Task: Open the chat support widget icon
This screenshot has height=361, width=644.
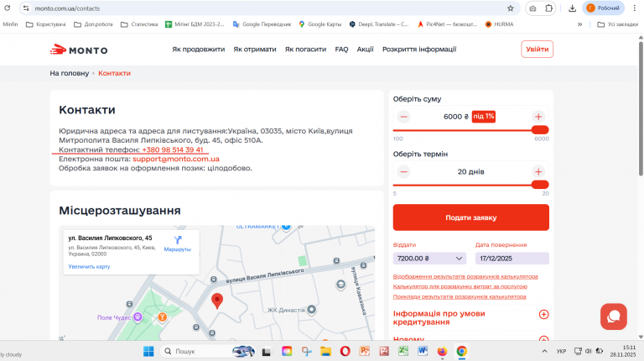Action: point(614,317)
